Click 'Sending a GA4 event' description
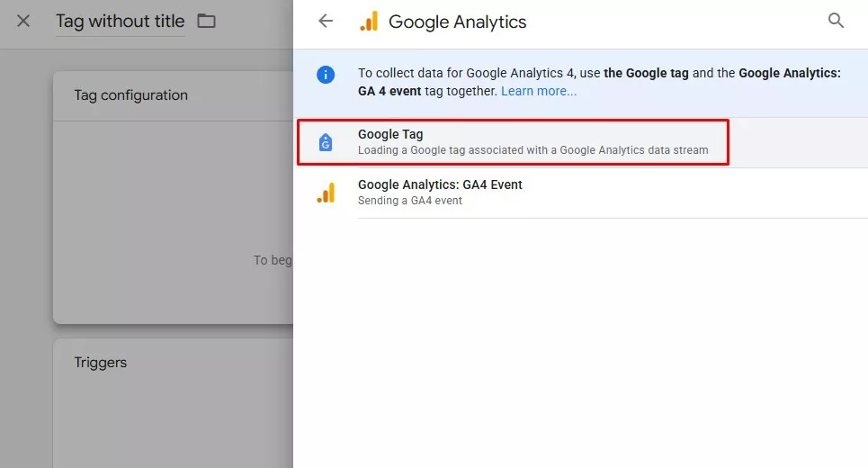868x468 pixels. pos(409,201)
